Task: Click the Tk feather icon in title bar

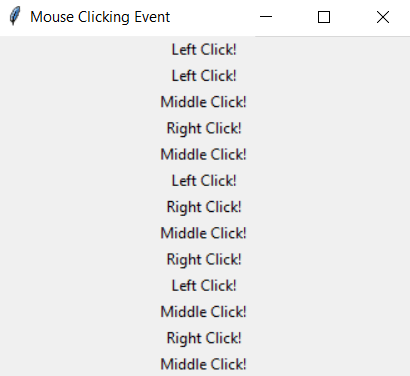Action: pyautogui.click(x=15, y=17)
